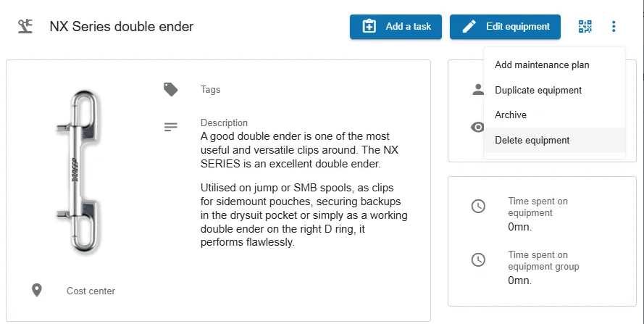Open the double ender product image
Viewport: 644px width, 324px height.
pos(78,170)
